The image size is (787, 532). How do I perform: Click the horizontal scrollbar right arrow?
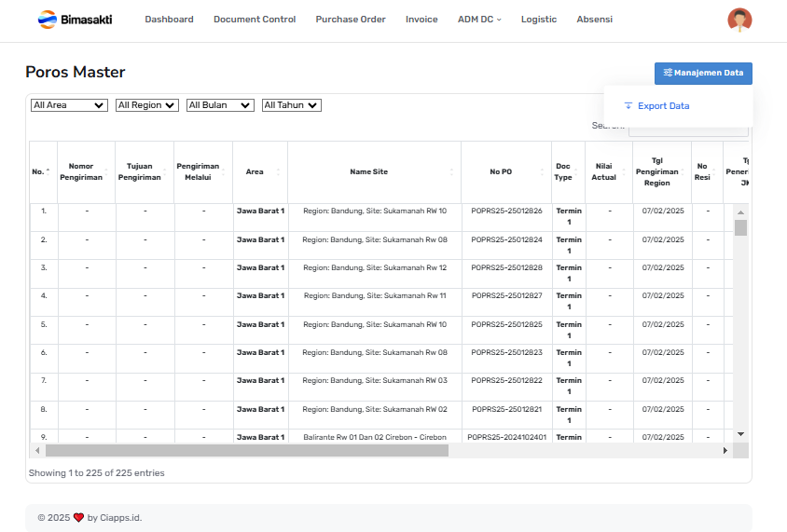point(725,451)
